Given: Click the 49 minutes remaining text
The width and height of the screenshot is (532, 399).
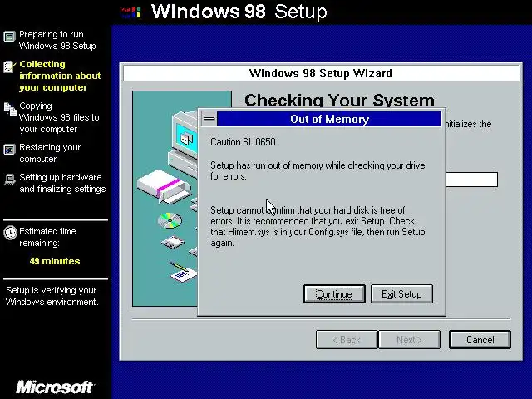Looking at the screenshot, I should (x=55, y=261).
